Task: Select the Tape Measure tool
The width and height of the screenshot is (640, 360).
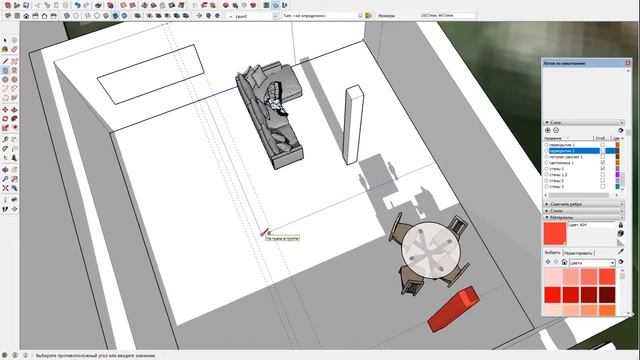Action: [x=5, y=140]
